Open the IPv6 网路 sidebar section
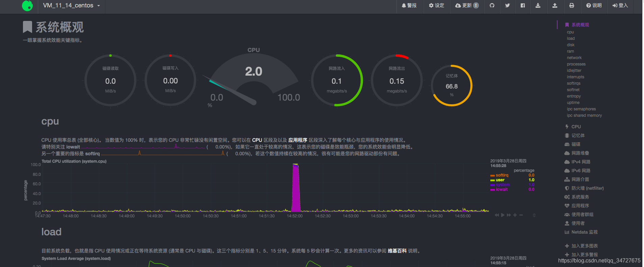The height and width of the screenshot is (267, 644). pyautogui.click(x=577, y=171)
